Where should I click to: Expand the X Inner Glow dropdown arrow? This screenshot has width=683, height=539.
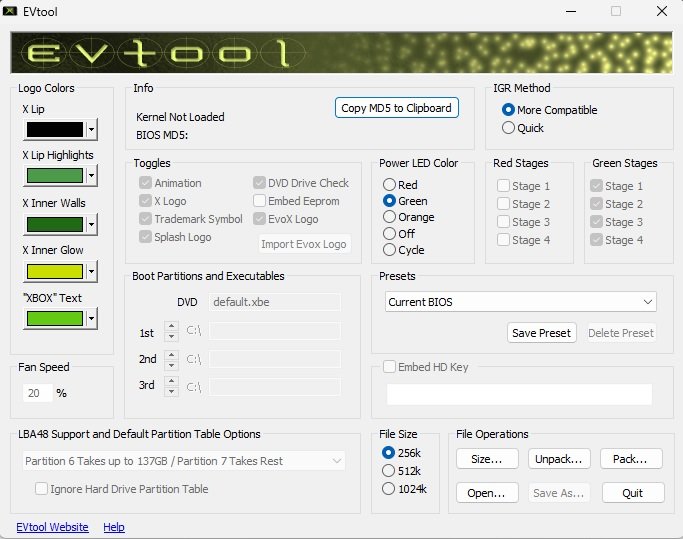tap(91, 271)
